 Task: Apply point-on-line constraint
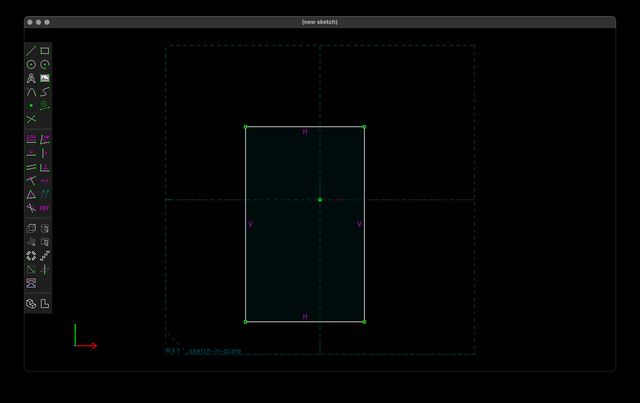[31, 180]
